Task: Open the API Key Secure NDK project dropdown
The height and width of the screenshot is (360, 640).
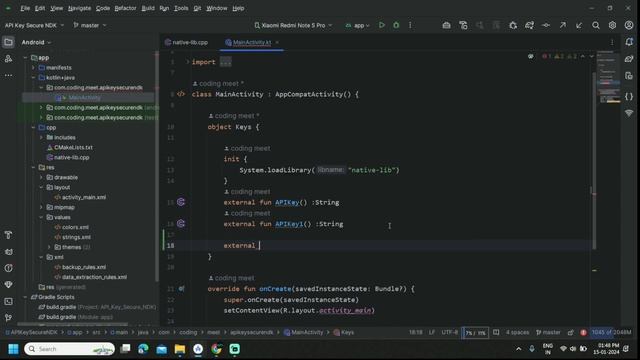Action: [34, 25]
